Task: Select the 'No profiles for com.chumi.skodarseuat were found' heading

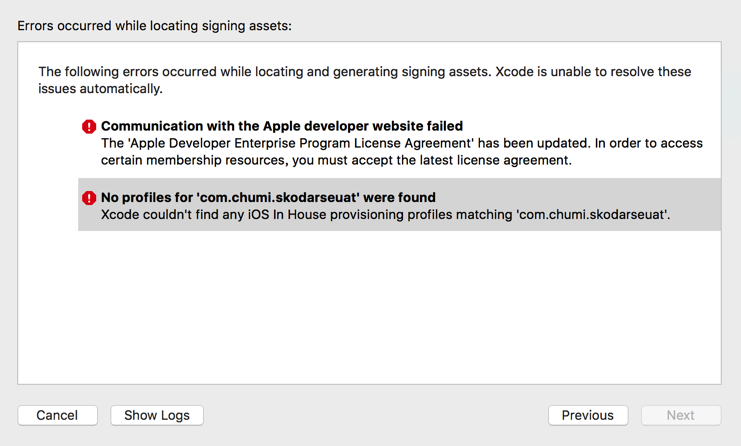Action: tap(268, 198)
